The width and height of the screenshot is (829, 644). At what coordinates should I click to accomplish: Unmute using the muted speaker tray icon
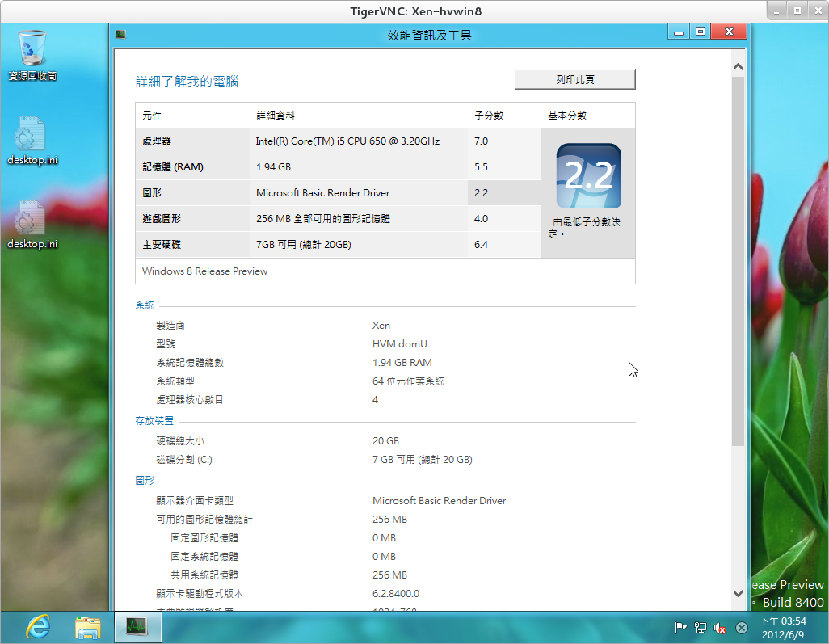720,627
